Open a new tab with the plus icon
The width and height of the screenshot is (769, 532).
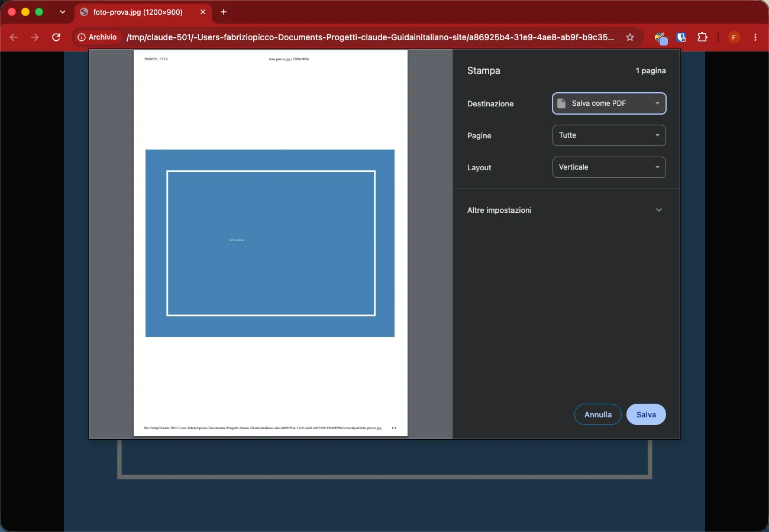pyautogui.click(x=223, y=12)
